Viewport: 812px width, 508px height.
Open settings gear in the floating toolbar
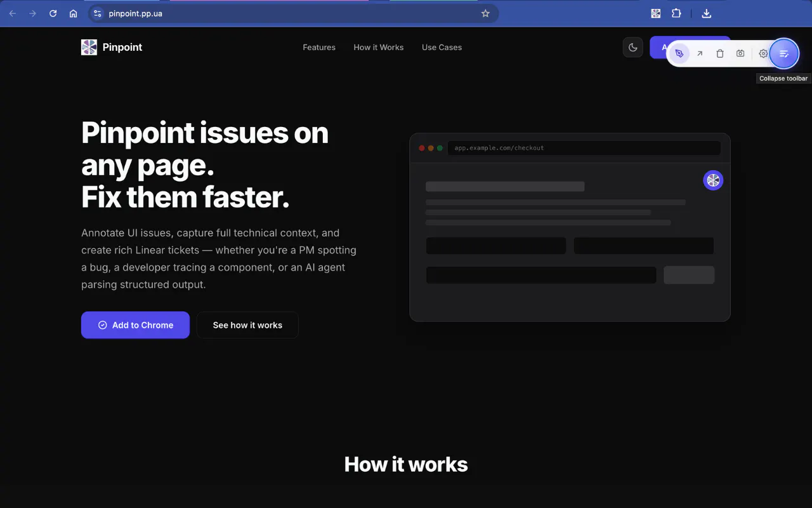click(763, 54)
